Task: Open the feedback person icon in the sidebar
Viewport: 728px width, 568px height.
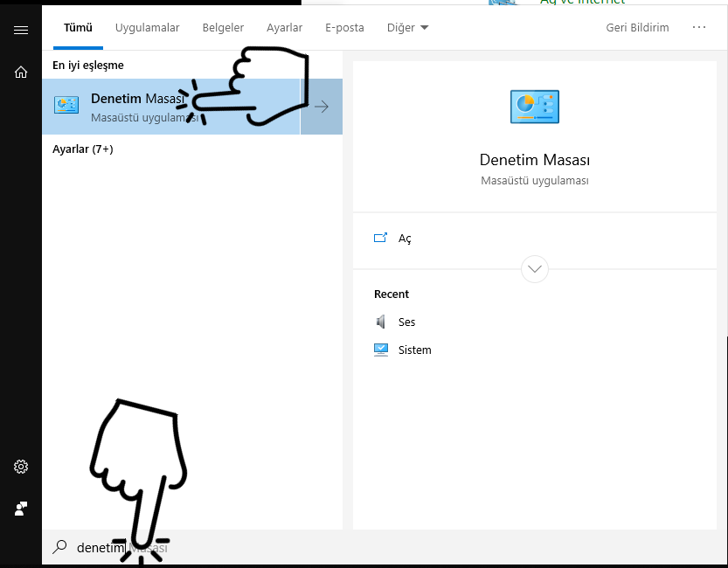Action: pyautogui.click(x=21, y=509)
